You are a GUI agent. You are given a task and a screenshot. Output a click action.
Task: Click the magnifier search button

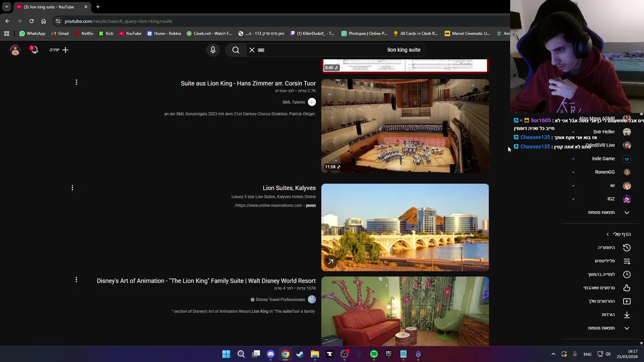(x=235, y=50)
